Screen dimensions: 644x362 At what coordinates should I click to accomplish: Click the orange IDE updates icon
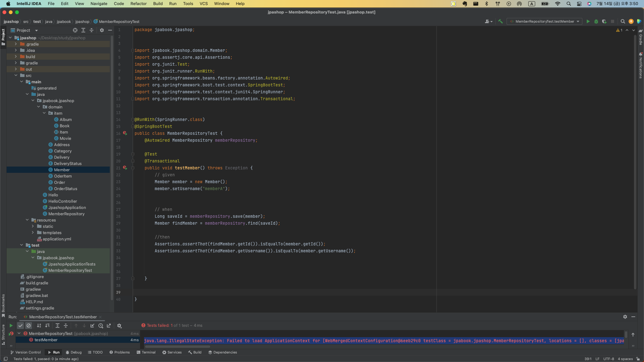(631, 21)
